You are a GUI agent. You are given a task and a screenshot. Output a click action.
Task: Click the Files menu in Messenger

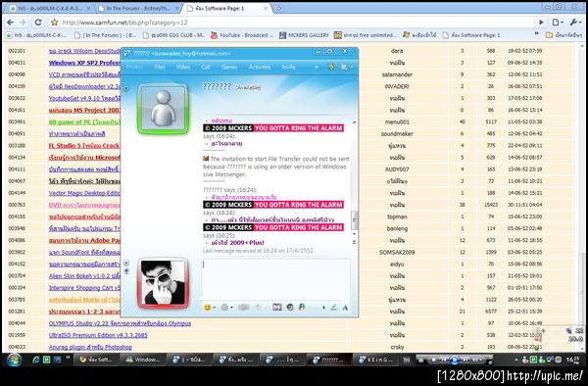(x=160, y=67)
